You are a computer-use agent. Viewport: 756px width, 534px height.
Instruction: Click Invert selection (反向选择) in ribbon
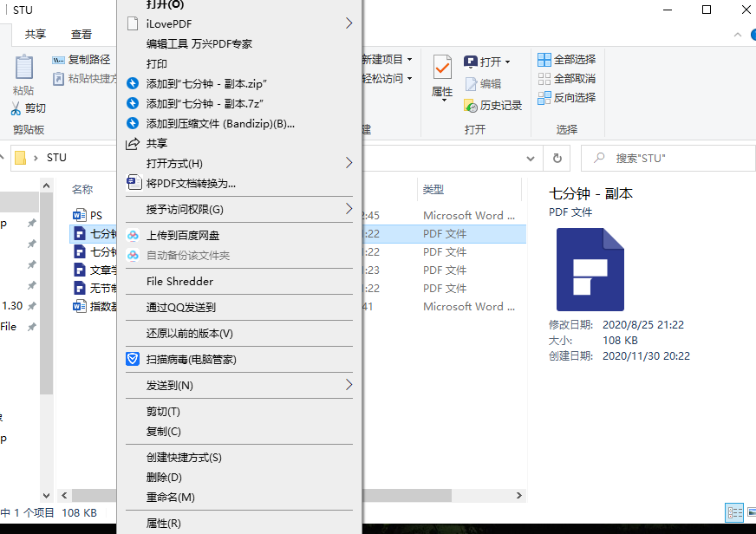click(x=567, y=98)
